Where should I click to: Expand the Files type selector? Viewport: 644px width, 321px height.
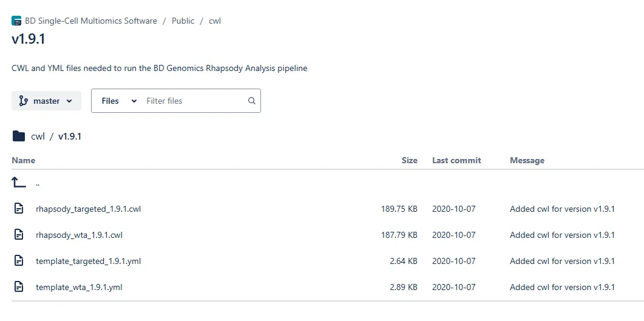(119, 101)
